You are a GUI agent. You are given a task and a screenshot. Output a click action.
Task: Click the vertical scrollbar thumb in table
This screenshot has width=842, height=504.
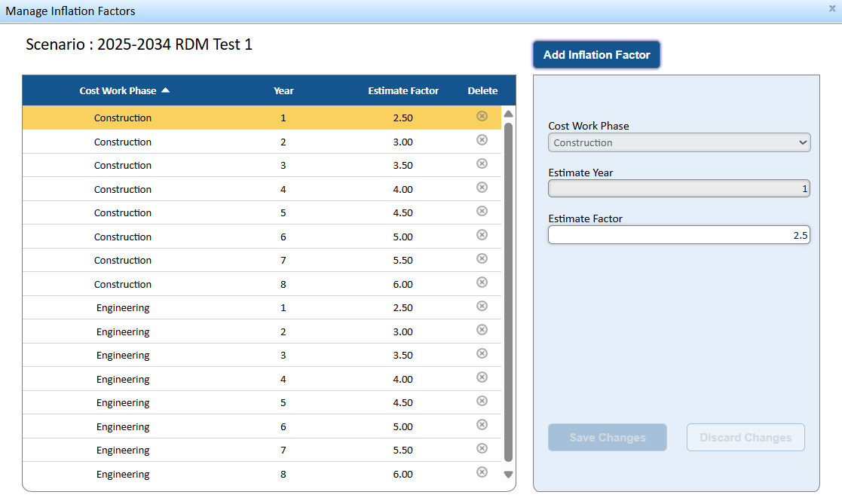click(x=508, y=292)
